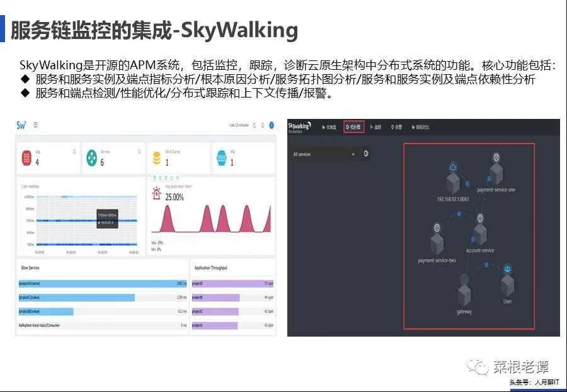
Task: Click the Skywalking Rocketbot logo in the dark window
Action: [x=299, y=128]
